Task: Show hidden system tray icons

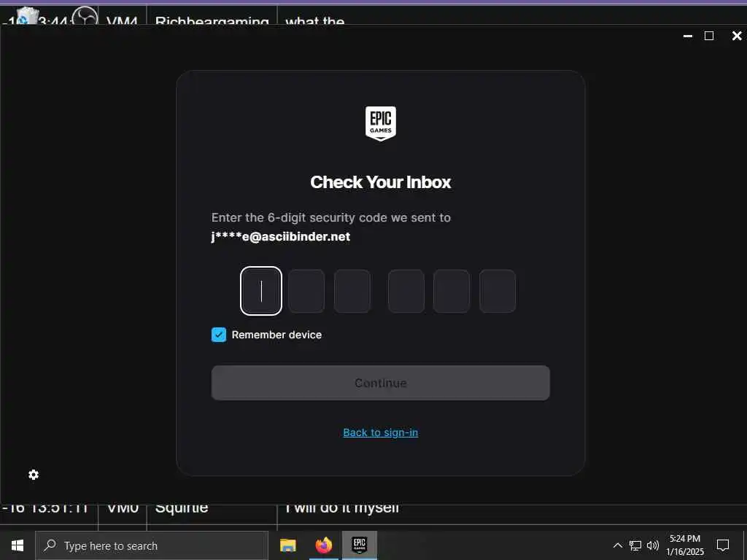Action: pyautogui.click(x=617, y=545)
